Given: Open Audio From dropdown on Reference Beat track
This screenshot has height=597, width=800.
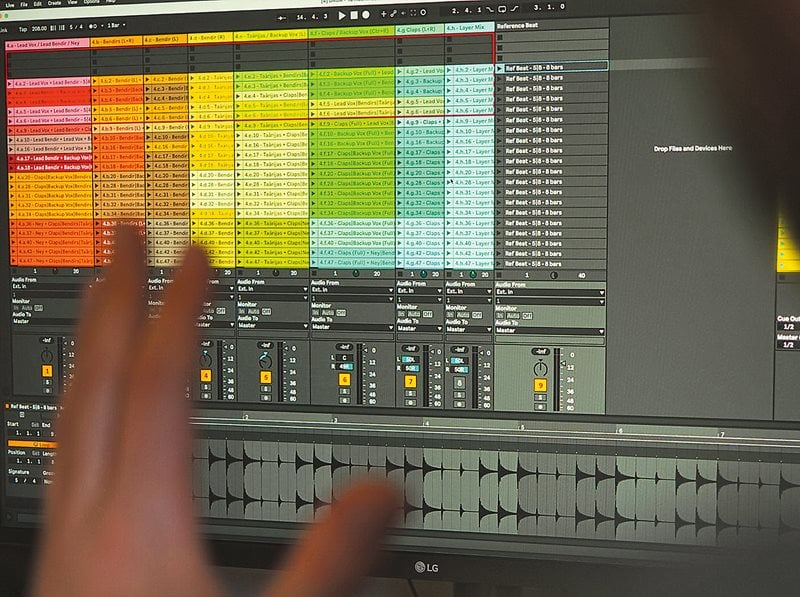Looking at the screenshot, I should (550, 292).
